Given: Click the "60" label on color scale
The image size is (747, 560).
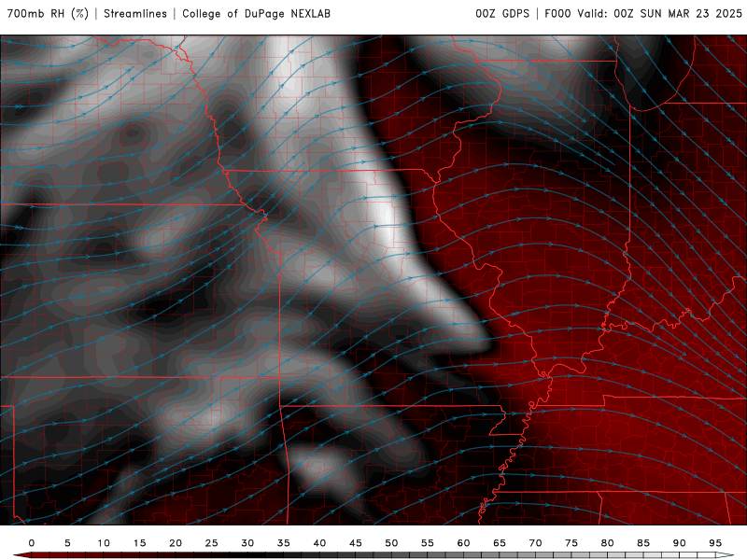Looking at the screenshot, I should click(x=463, y=543).
